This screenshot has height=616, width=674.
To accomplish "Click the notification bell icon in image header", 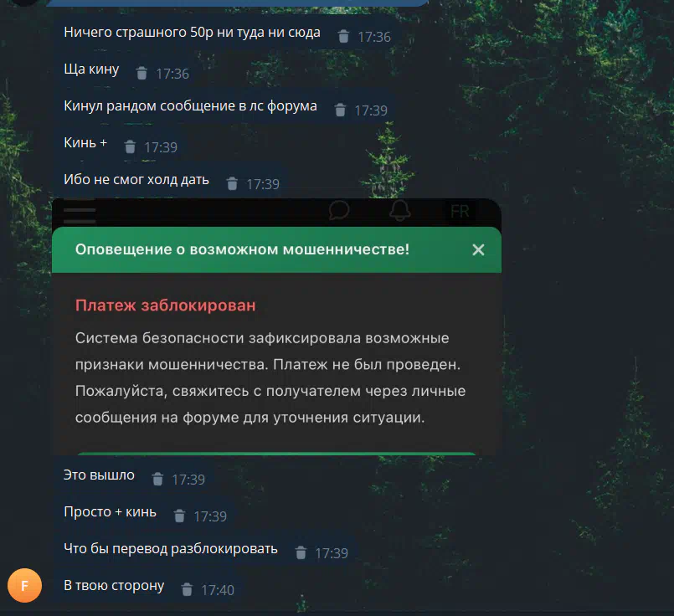I will click(399, 210).
